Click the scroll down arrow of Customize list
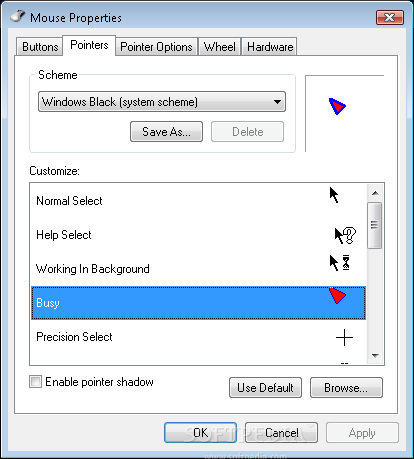Image resolution: width=414 pixels, height=459 pixels. pyautogui.click(x=375, y=356)
